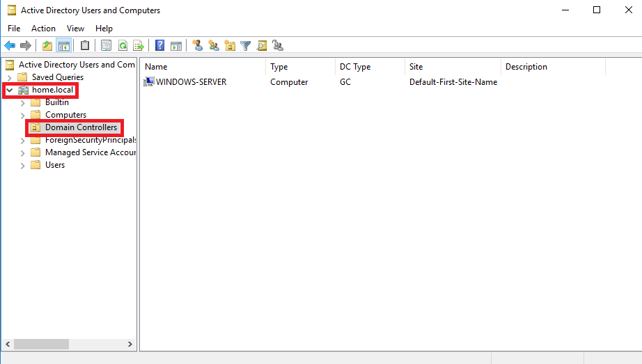Select Computers in the tree
The height and width of the screenshot is (364, 642).
pos(65,115)
